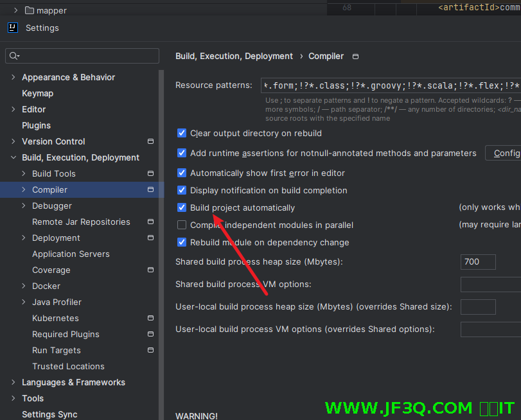Select Plugins in settings sidebar

36,125
